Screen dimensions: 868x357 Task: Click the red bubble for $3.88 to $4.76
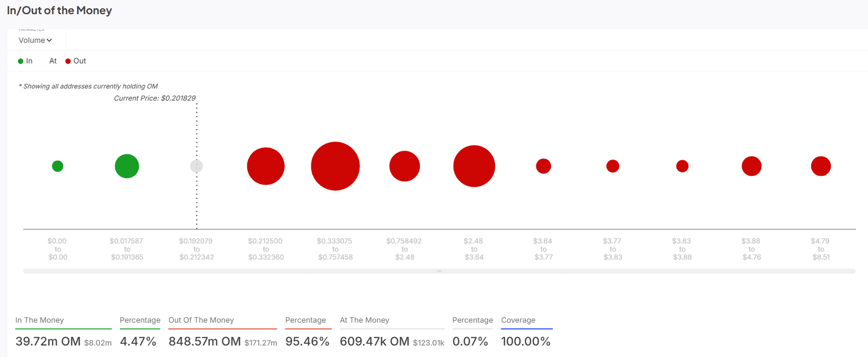[751, 166]
